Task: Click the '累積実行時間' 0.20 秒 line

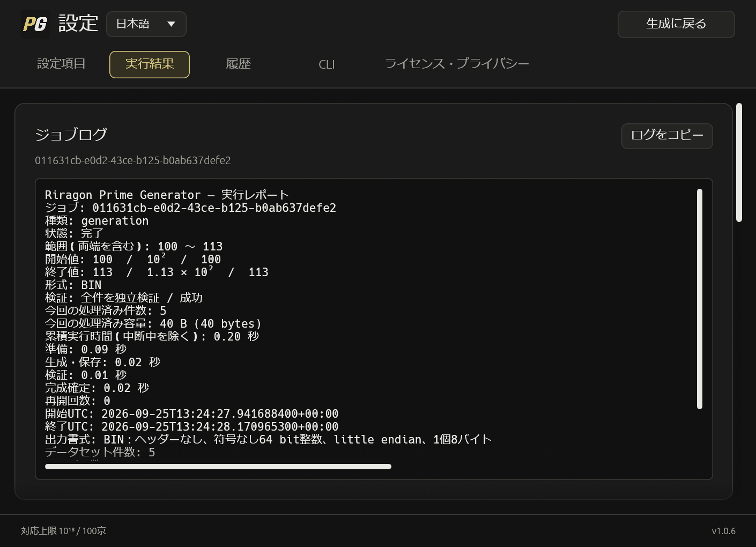Action: [x=152, y=336]
